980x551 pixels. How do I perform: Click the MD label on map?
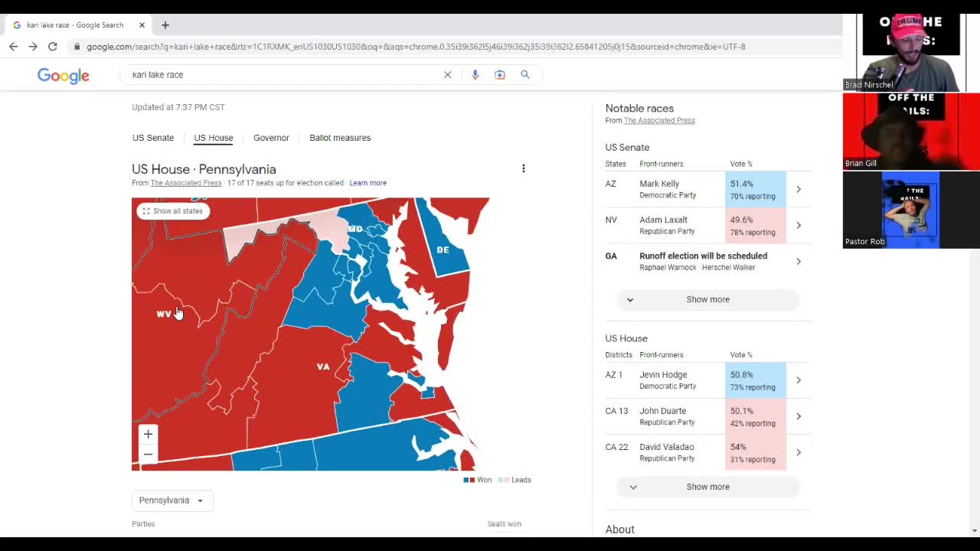[355, 229]
